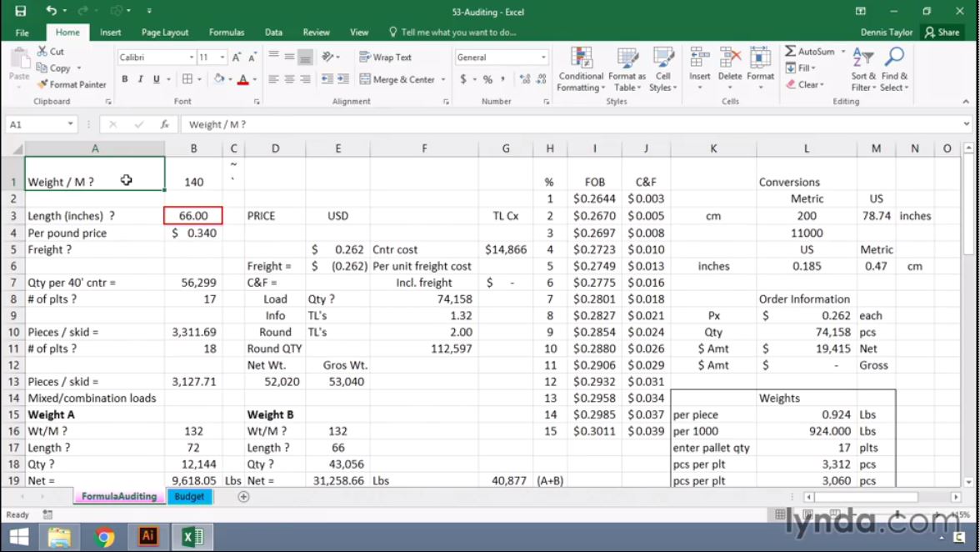Collapse the ribbon with arrow

pyautogui.click(x=967, y=101)
